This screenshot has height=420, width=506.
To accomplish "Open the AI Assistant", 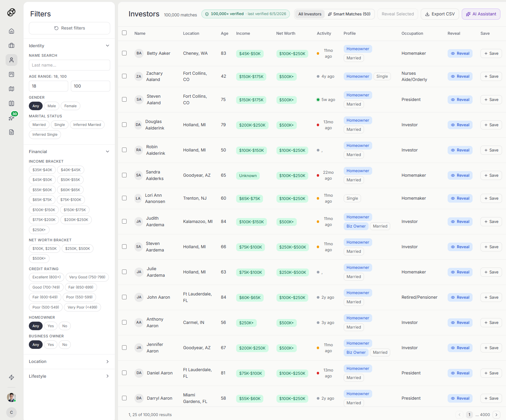I will [481, 14].
